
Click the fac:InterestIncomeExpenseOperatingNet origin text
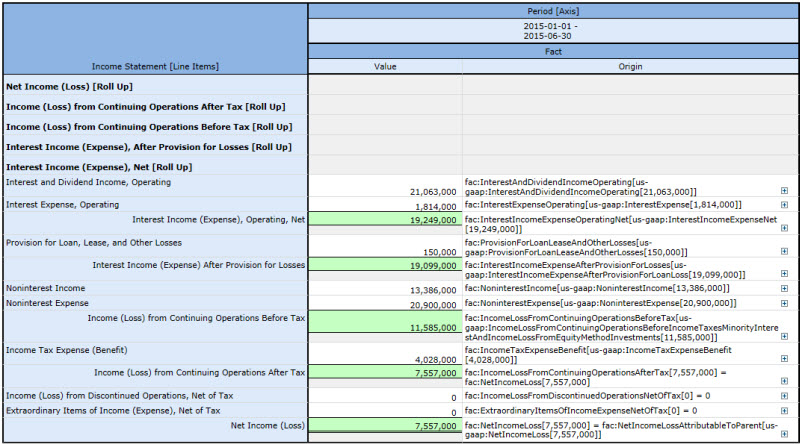(621, 224)
